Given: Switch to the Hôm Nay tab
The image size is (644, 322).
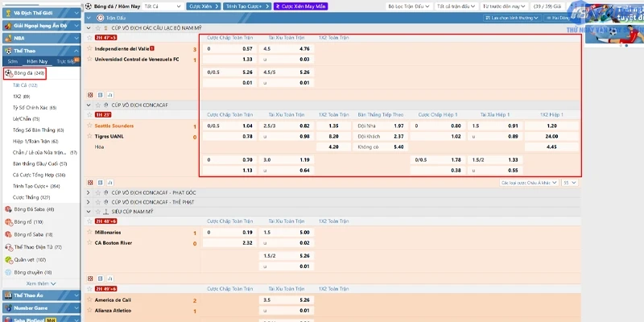Looking at the screenshot, I should 37,61.
